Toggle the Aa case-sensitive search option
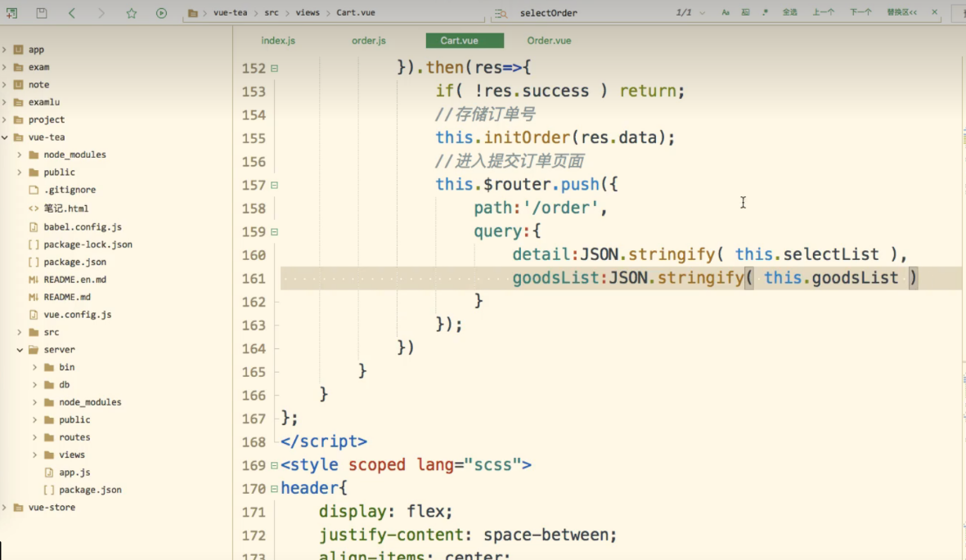 coord(726,12)
